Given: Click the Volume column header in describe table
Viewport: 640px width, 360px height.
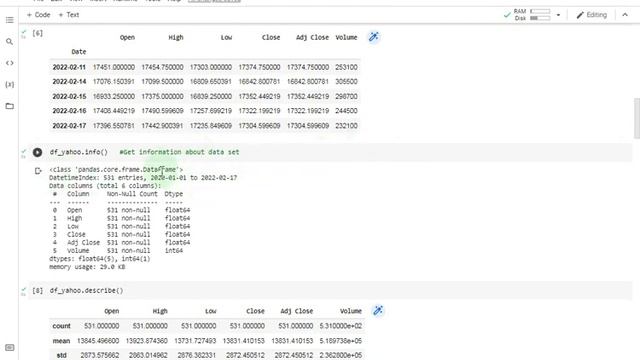Looking at the screenshot, I should click(x=351, y=311).
